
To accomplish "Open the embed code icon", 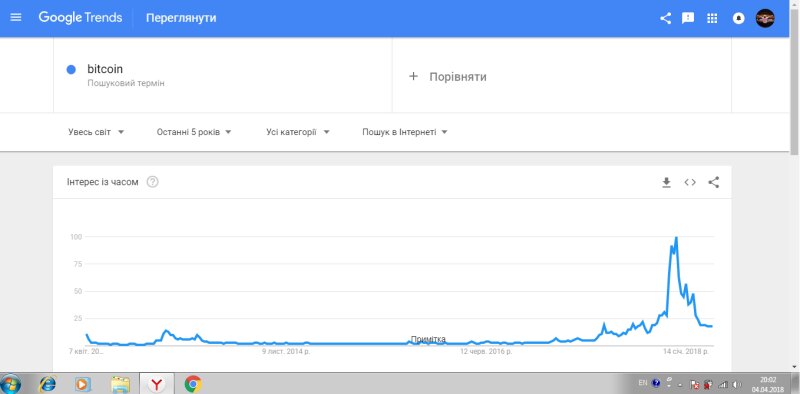I will pyautogui.click(x=690, y=182).
